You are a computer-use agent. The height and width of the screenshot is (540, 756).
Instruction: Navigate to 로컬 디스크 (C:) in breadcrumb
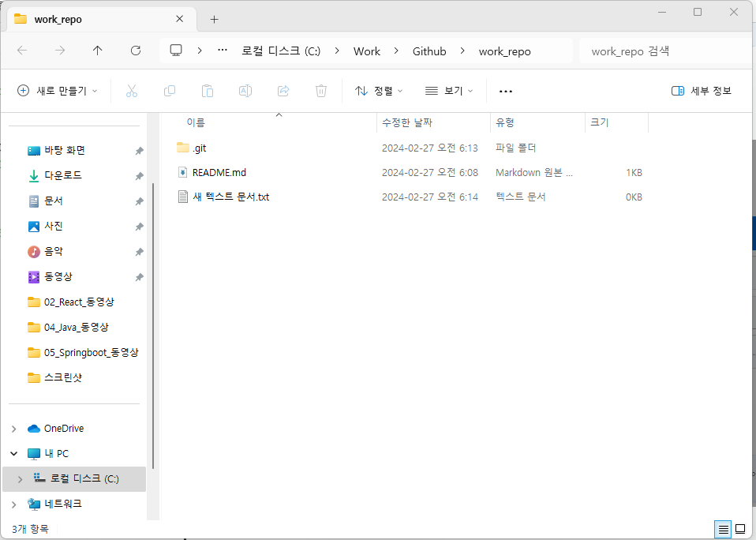[281, 51]
